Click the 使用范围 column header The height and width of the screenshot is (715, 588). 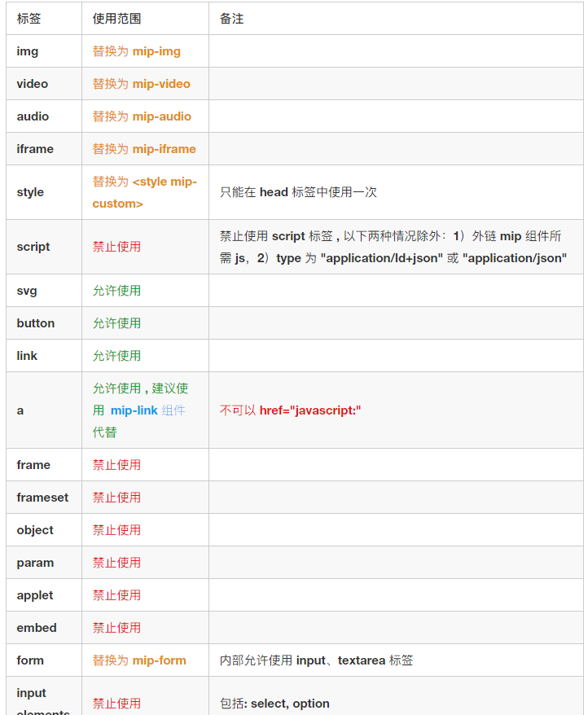[116, 19]
